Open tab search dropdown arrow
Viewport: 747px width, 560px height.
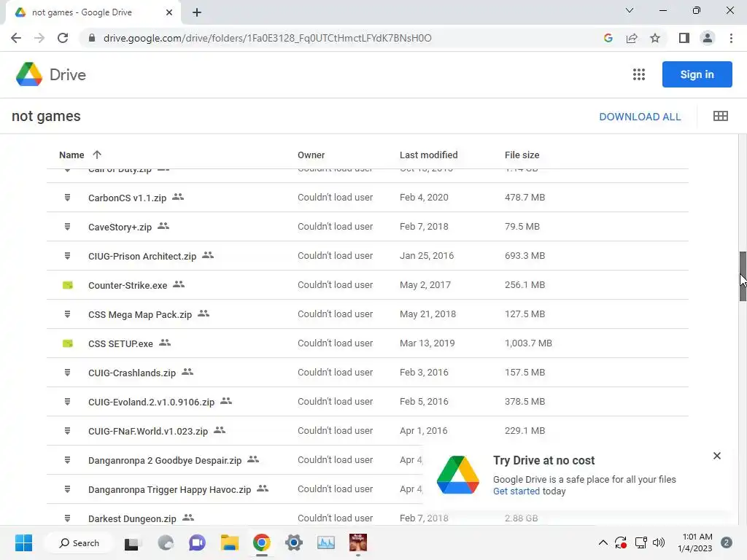coord(630,10)
